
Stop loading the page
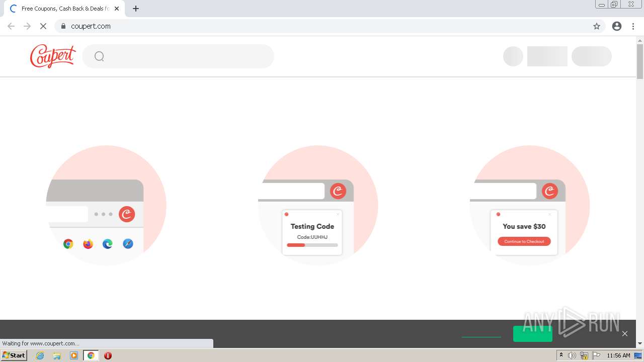point(43,26)
